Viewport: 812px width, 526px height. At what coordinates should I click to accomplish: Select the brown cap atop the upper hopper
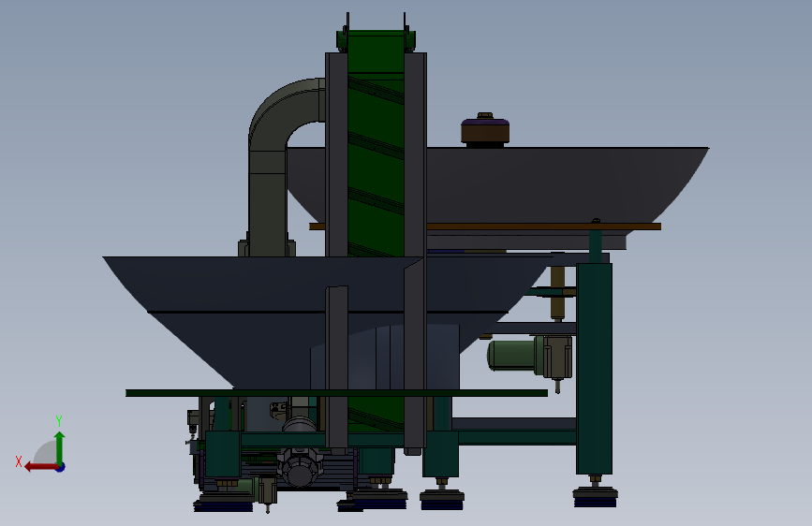coord(485,129)
